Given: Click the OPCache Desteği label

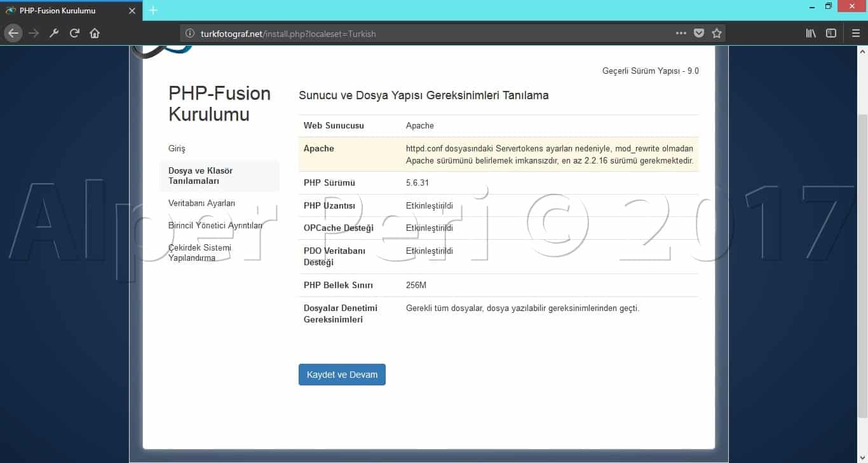Looking at the screenshot, I should [x=339, y=228].
